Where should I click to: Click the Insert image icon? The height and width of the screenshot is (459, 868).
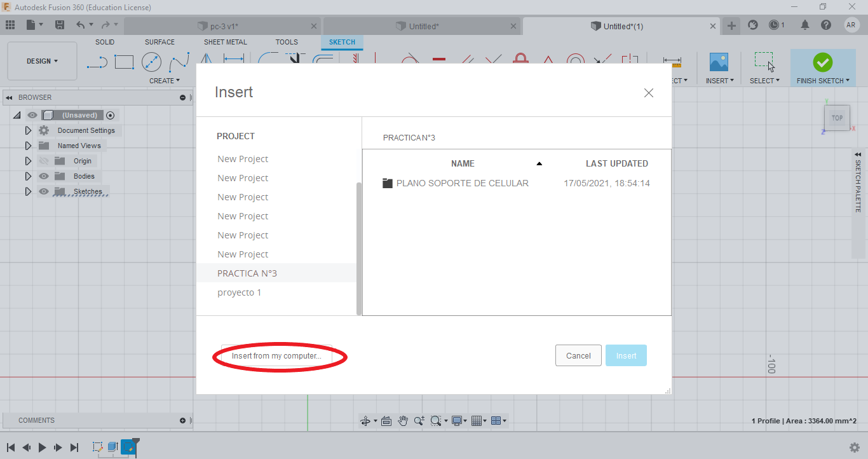(x=719, y=62)
